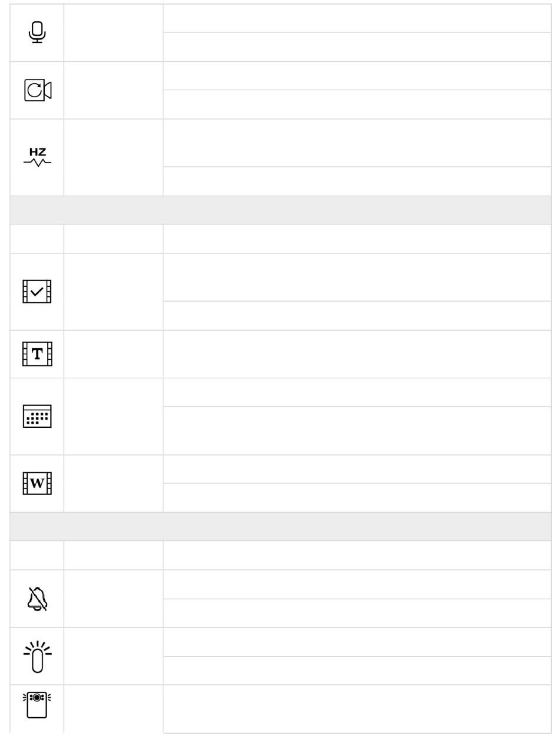Viewport: 560px width, 739px height.
Task: Open the dotted calendar grid icon
Action: click(37, 416)
